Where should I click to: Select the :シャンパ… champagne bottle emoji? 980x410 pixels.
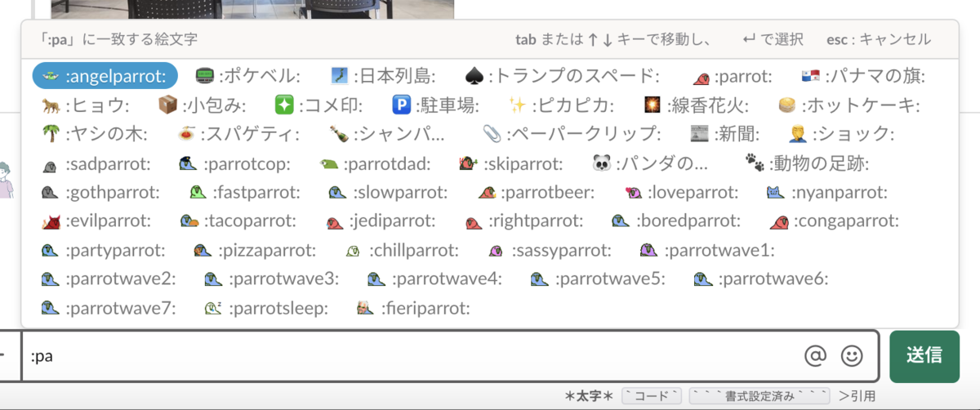click(x=386, y=134)
